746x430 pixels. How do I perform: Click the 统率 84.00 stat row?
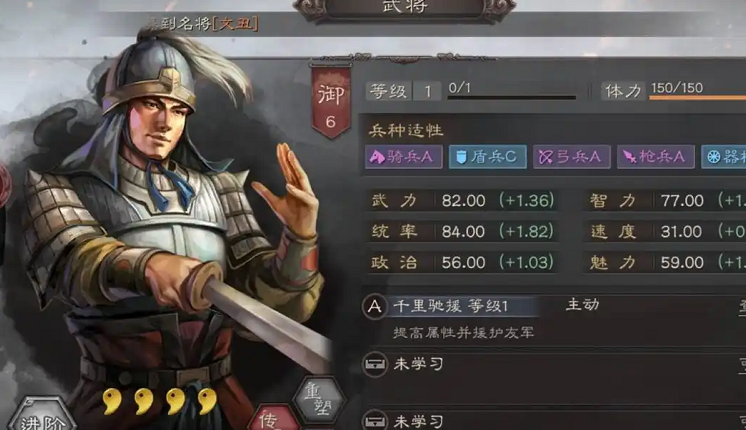pos(462,232)
